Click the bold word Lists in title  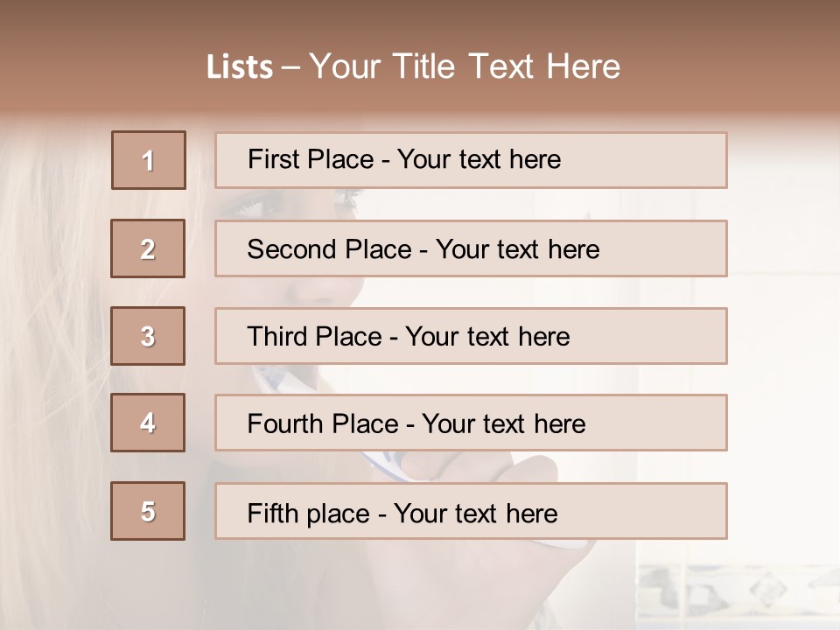240,67
